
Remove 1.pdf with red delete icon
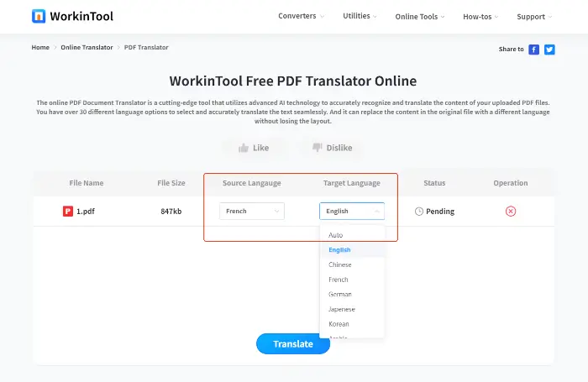[511, 211]
